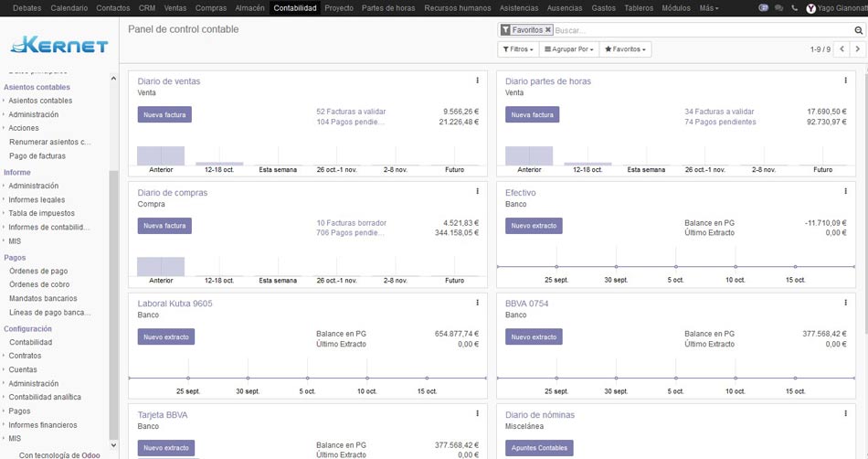This screenshot has height=459, width=868.
Task: Click Nueva factura in Diario de compras
Action: pyautogui.click(x=164, y=226)
